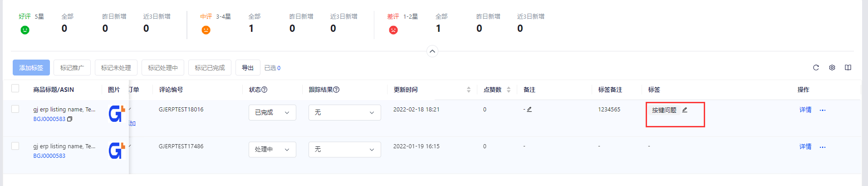The width and height of the screenshot is (868, 186).
Task: Open more actions menu for first row
Action: click(x=823, y=110)
